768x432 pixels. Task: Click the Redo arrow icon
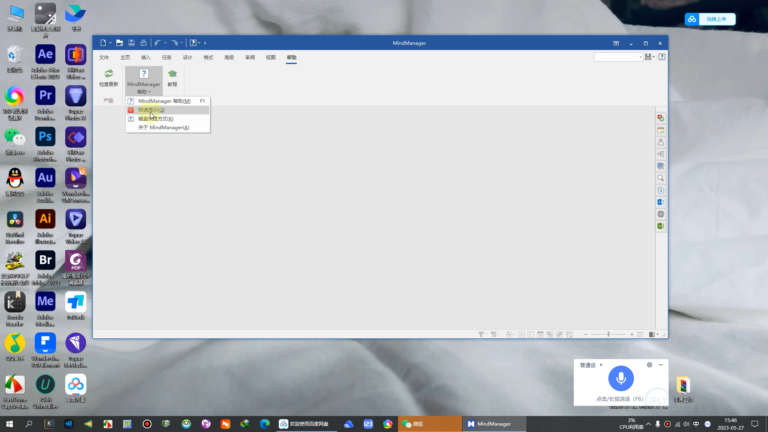[x=174, y=43]
